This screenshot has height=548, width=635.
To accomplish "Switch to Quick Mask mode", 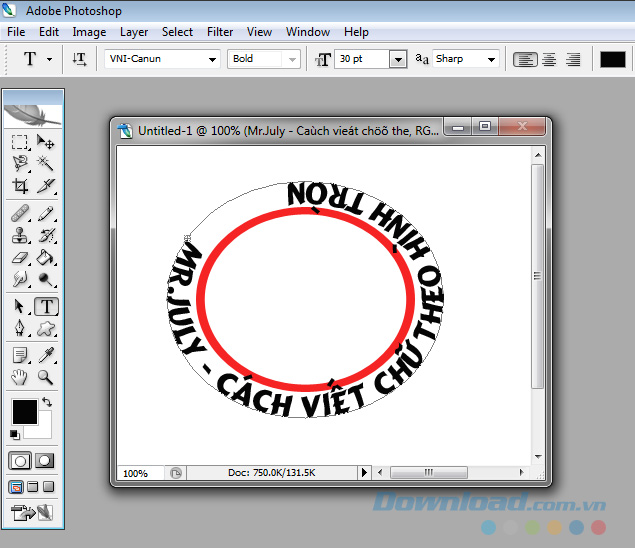I will tap(45, 461).
